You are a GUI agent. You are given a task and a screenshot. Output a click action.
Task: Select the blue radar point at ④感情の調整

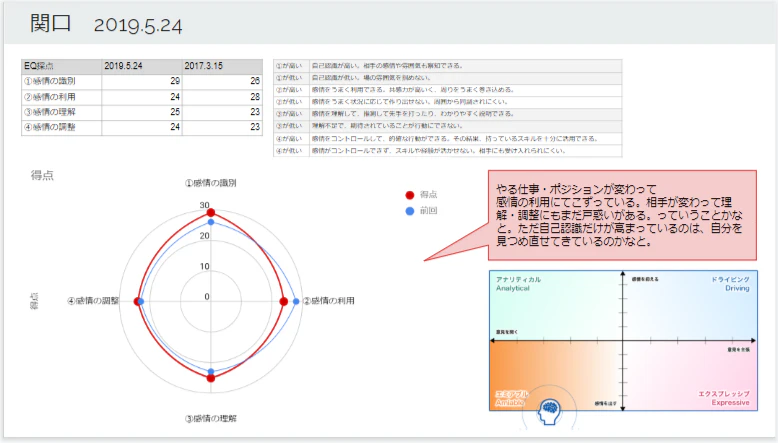click(x=141, y=301)
